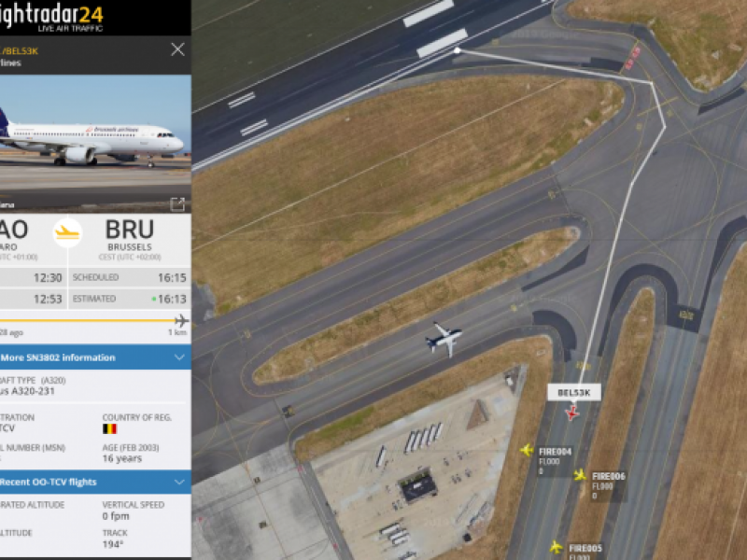Click the flight progress airplane marker
This screenshot has width=747, height=560.
pos(181,320)
